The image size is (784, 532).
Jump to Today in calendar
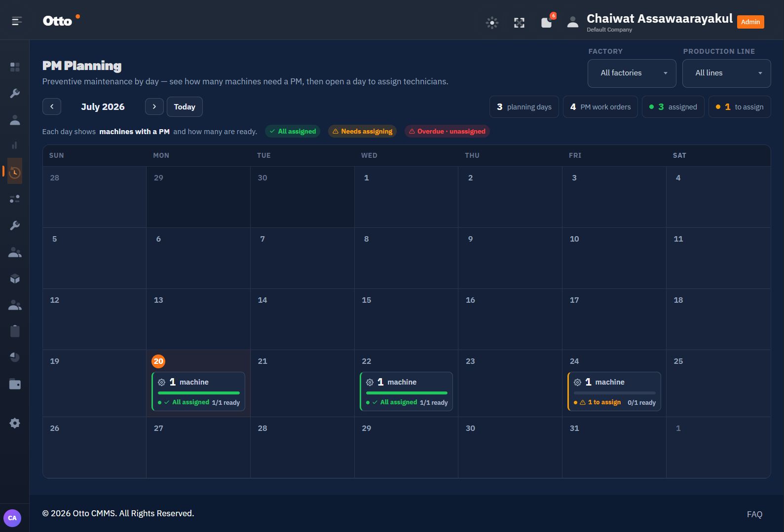185,106
